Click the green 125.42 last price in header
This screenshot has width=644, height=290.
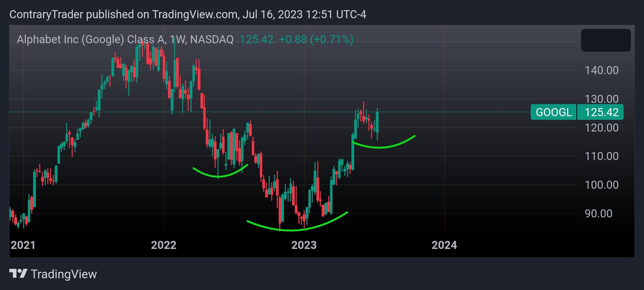click(x=256, y=40)
